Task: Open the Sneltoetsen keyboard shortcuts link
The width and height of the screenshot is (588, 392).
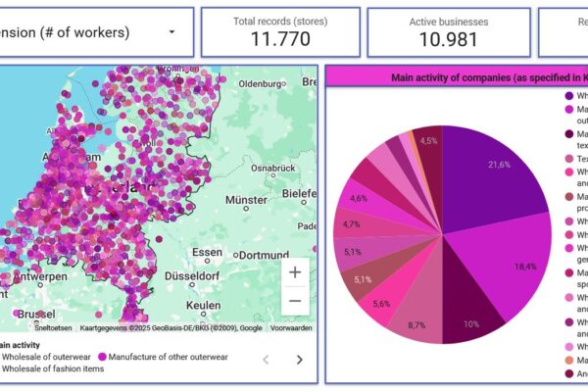Action: [53, 328]
